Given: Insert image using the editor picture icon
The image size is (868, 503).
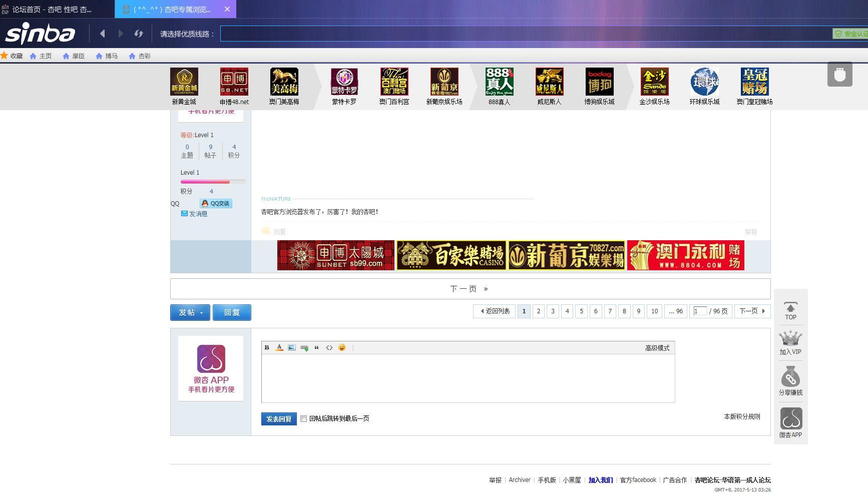Looking at the screenshot, I should coord(292,347).
